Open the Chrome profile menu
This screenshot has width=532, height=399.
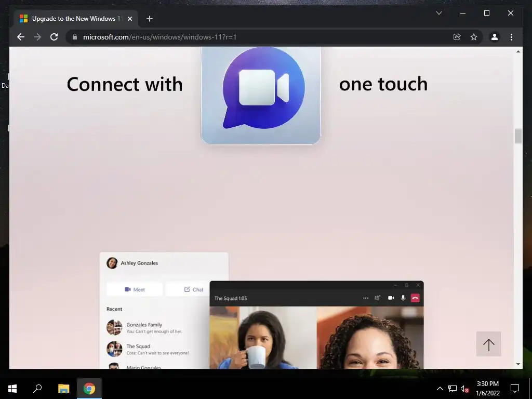(x=495, y=37)
